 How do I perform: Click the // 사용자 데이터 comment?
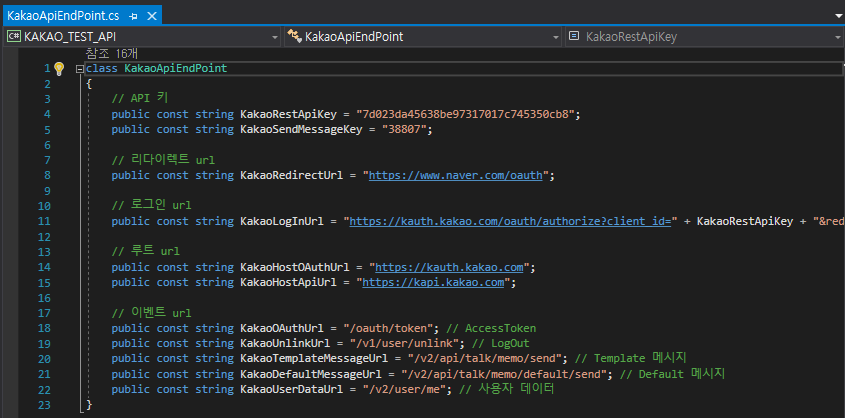[x=507, y=389]
